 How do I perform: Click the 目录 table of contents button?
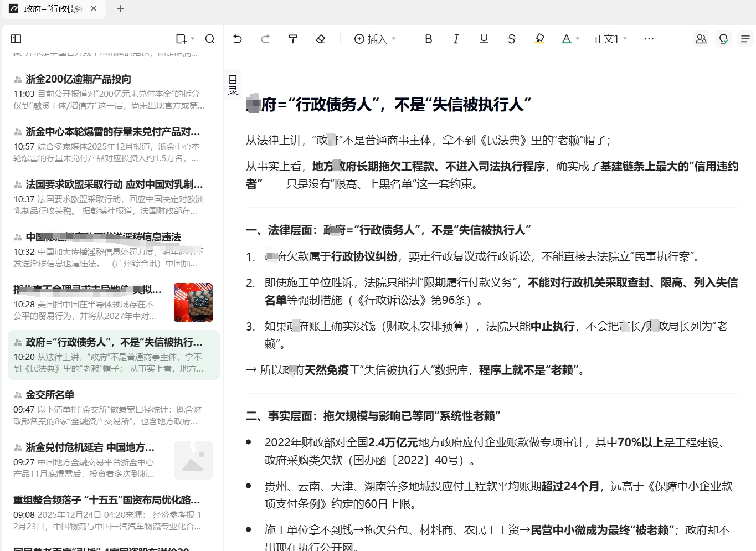point(233,85)
